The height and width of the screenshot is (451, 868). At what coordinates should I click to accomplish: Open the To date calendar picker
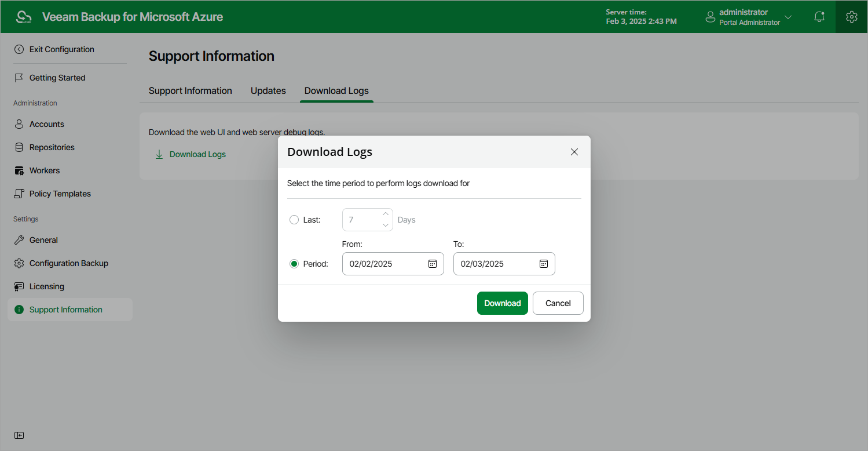click(x=544, y=264)
